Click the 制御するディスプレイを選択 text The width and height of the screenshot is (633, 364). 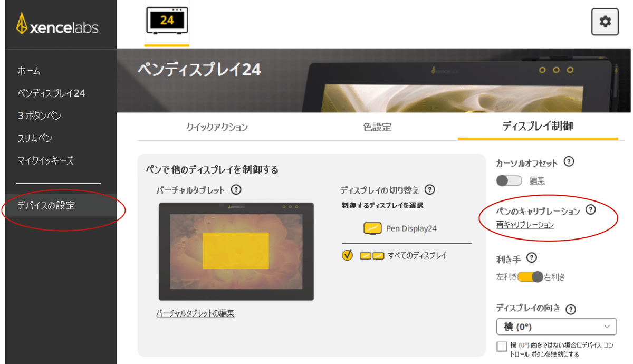click(382, 205)
